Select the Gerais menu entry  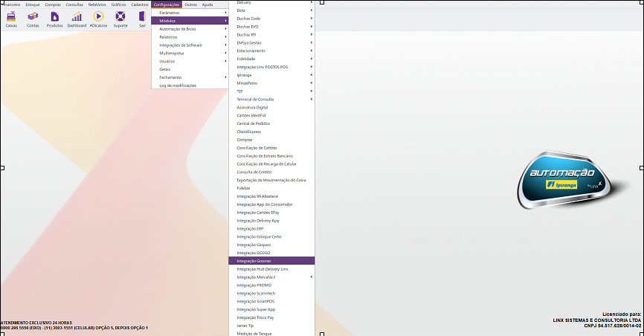[190, 69]
